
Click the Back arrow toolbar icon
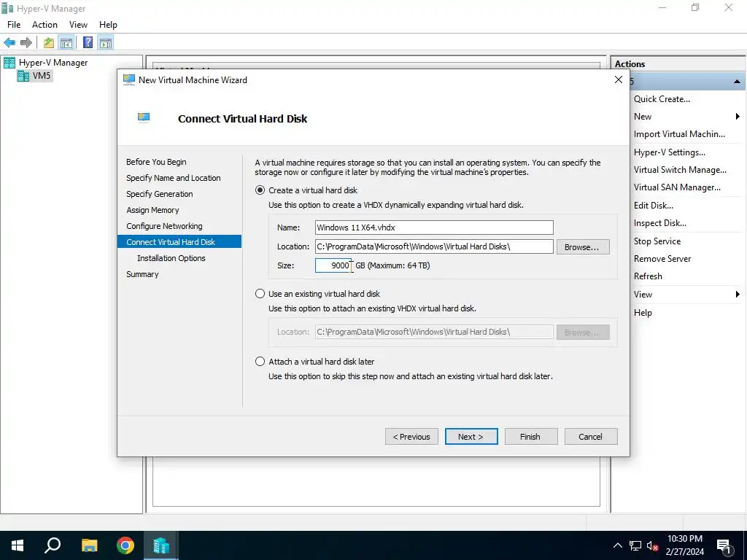pos(9,43)
